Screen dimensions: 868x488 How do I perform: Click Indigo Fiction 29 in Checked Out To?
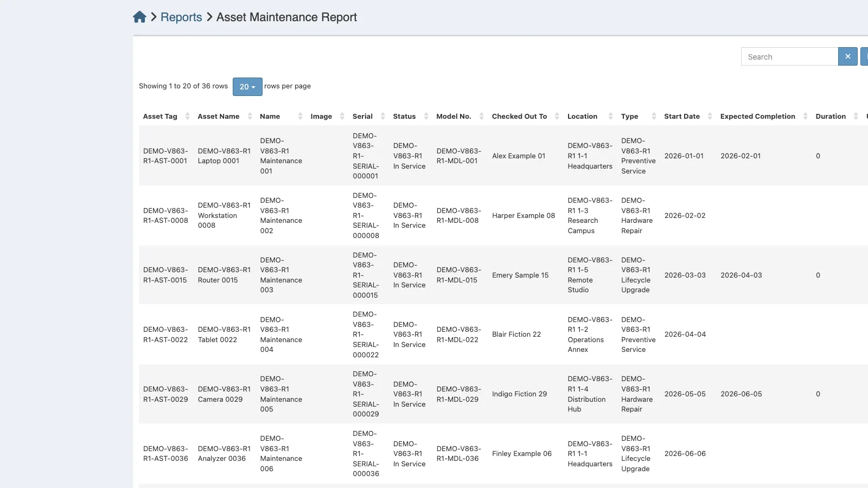pyautogui.click(x=519, y=394)
